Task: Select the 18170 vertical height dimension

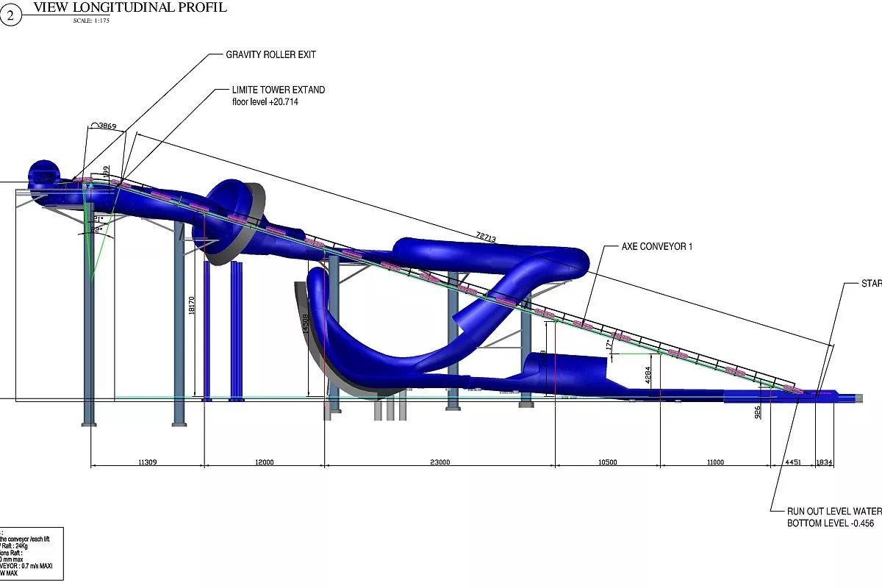Action: [192, 306]
